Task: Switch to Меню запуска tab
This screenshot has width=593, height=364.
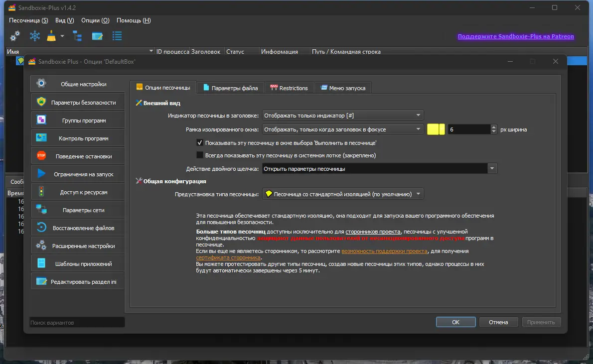Action: (343, 88)
